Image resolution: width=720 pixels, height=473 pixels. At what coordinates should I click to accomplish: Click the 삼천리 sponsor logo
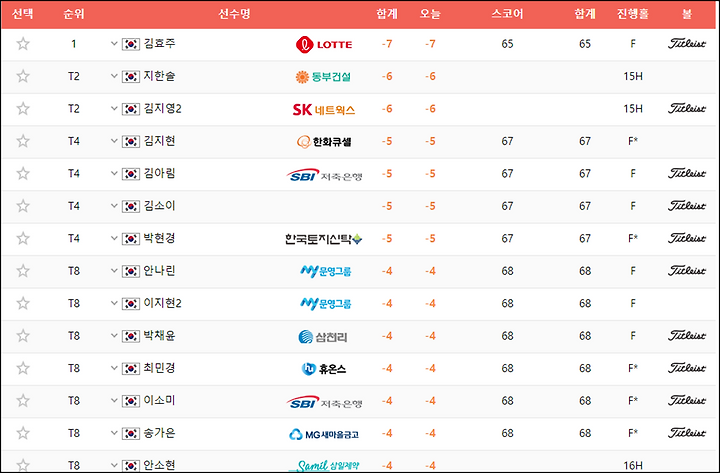tap(323, 337)
